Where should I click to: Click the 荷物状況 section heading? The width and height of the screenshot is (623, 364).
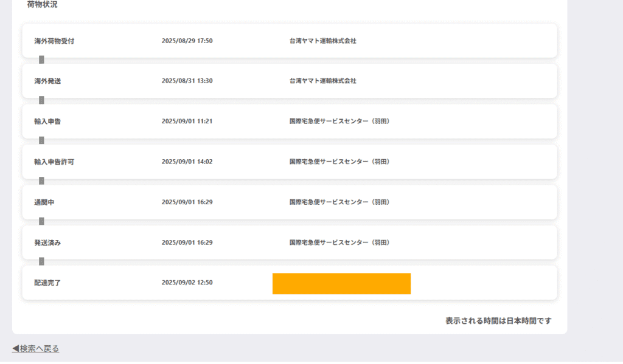[x=43, y=5]
